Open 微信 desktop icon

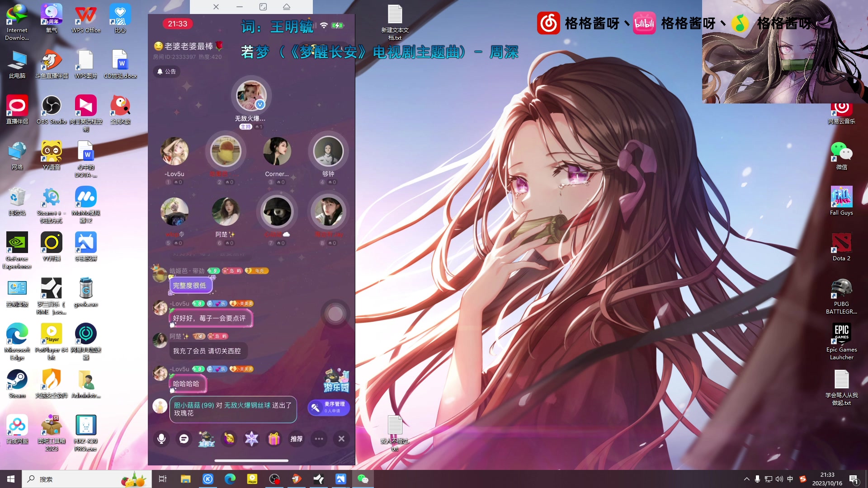[x=841, y=155]
